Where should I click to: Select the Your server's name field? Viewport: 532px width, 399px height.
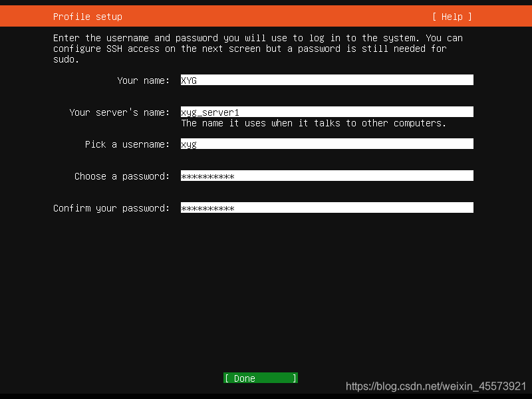tap(327, 112)
